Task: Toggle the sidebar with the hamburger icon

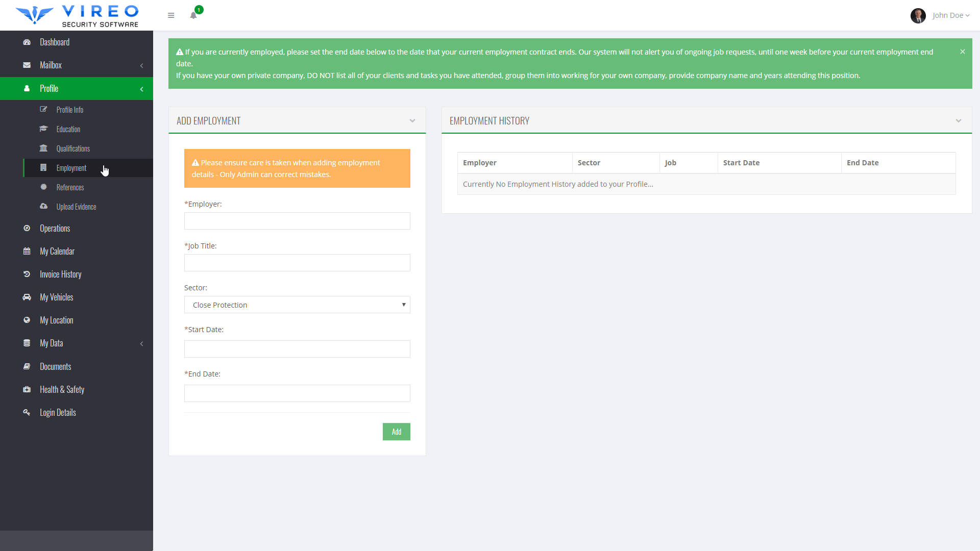Action: [x=171, y=15]
